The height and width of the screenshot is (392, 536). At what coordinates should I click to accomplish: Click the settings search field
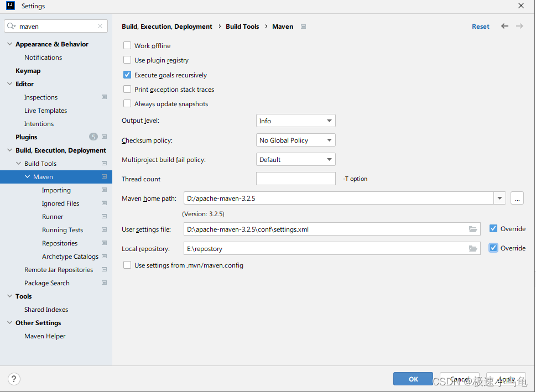click(56, 27)
